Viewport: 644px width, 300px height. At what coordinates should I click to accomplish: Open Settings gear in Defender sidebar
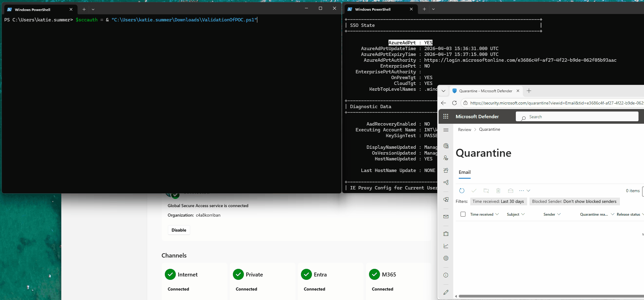tap(446, 258)
